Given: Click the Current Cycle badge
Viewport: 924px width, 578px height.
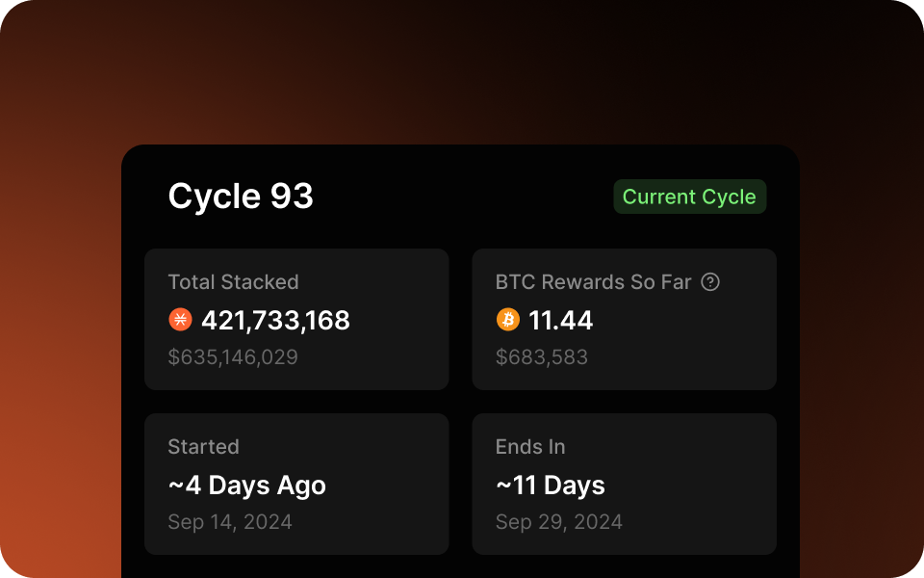Looking at the screenshot, I should tap(689, 197).
